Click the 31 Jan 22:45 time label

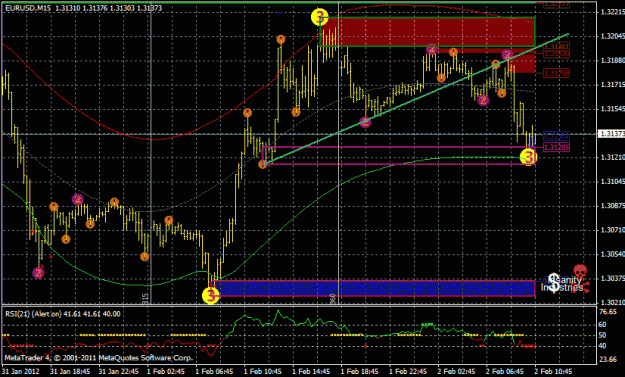coord(119,371)
